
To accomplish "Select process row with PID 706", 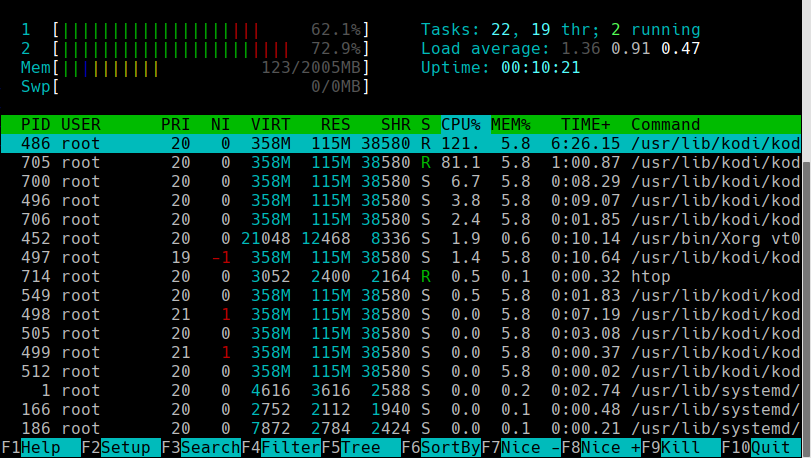I will (x=401, y=220).
